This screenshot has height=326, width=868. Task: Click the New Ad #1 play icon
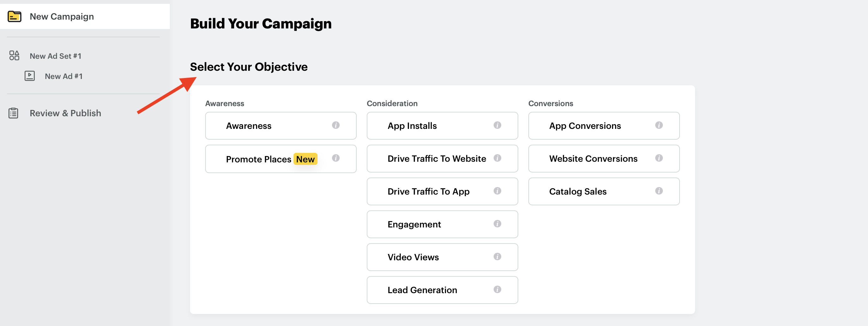tap(30, 76)
